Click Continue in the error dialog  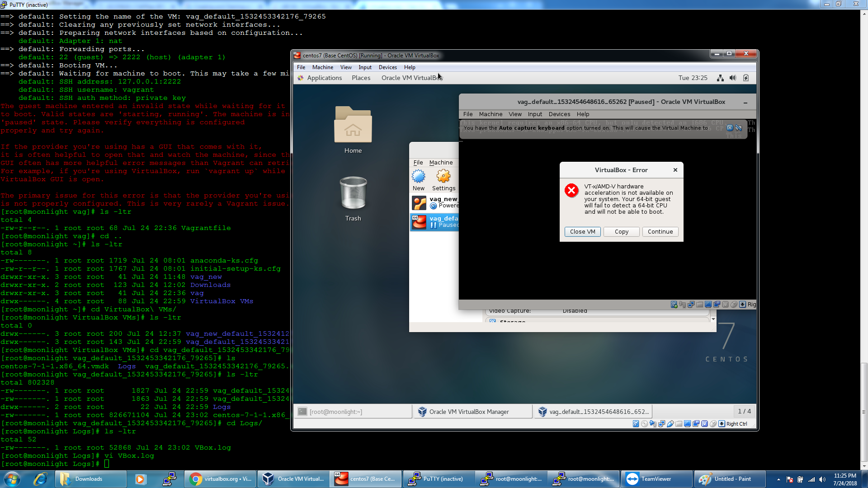point(660,232)
